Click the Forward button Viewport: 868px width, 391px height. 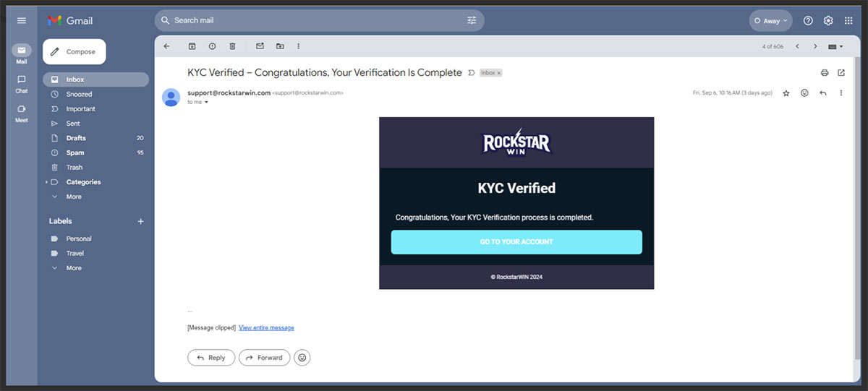click(x=265, y=358)
